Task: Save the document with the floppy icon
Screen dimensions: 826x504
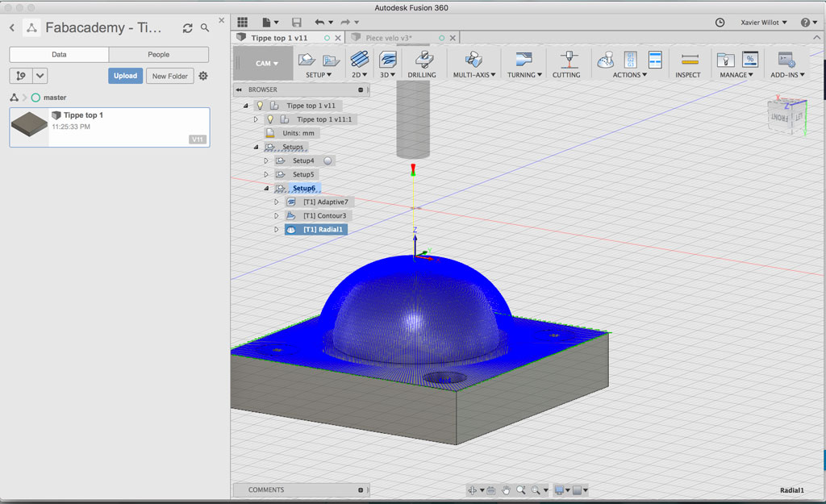Action: tap(297, 22)
